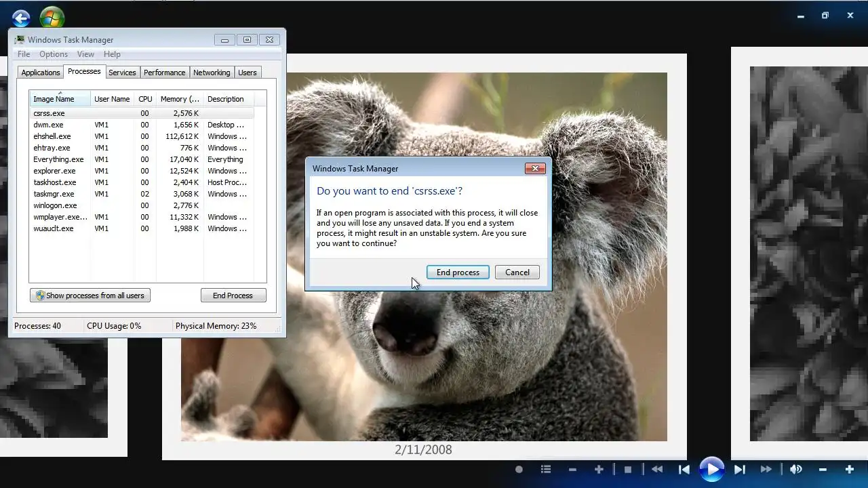
Task: Open the guide list icon in playback bar
Action: tap(546, 469)
